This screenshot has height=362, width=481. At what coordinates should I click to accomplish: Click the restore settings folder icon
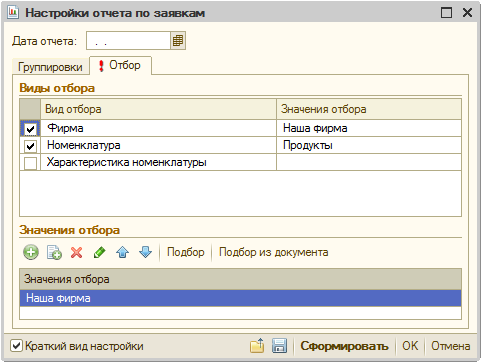tap(257, 346)
